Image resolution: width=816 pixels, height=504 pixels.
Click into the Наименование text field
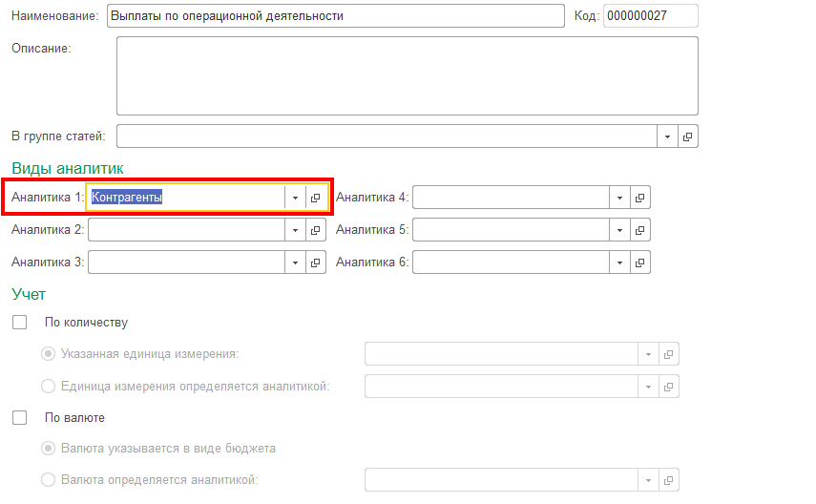(x=335, y=16)
